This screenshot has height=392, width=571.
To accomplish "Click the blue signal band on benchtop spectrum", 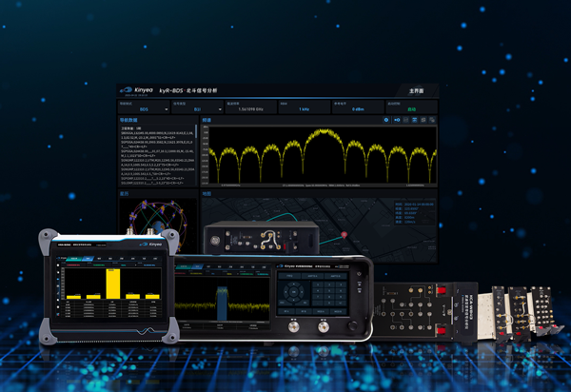I will tap(222, 303).
